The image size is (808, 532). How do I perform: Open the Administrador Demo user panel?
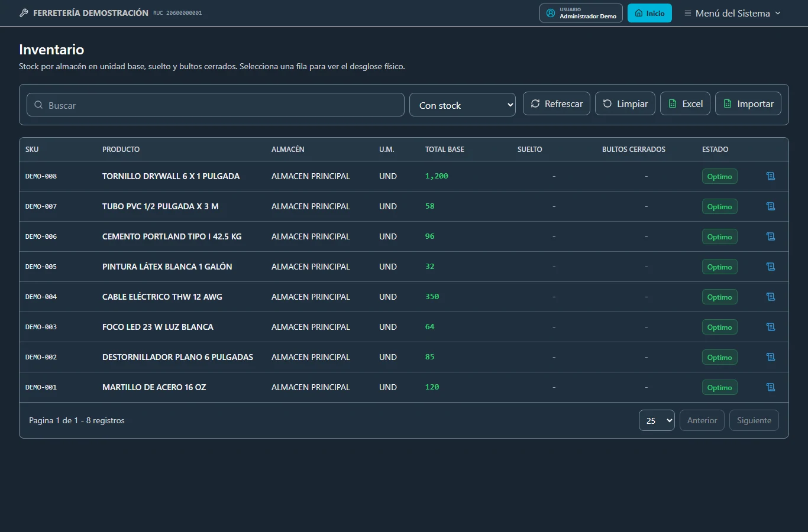point(581,13)
